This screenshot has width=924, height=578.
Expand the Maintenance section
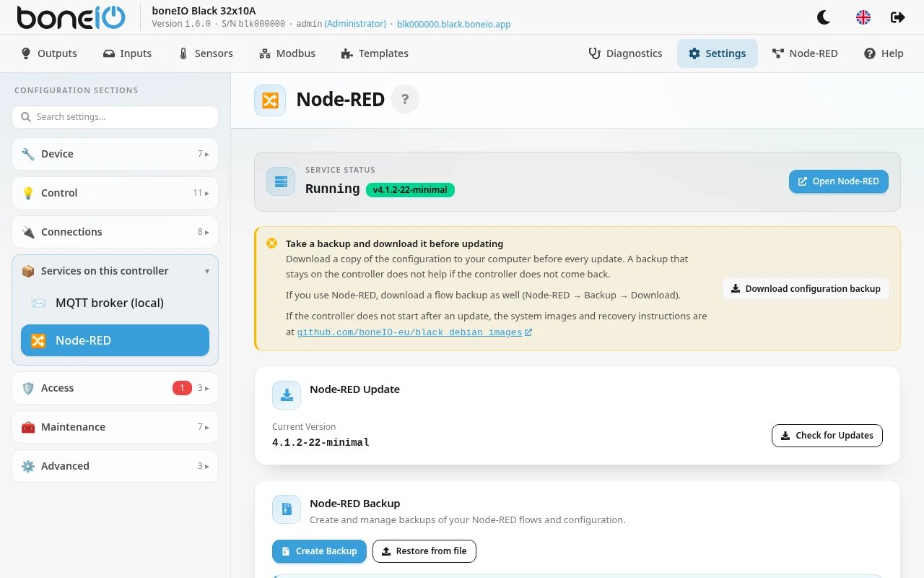click(x=115, y=427)
